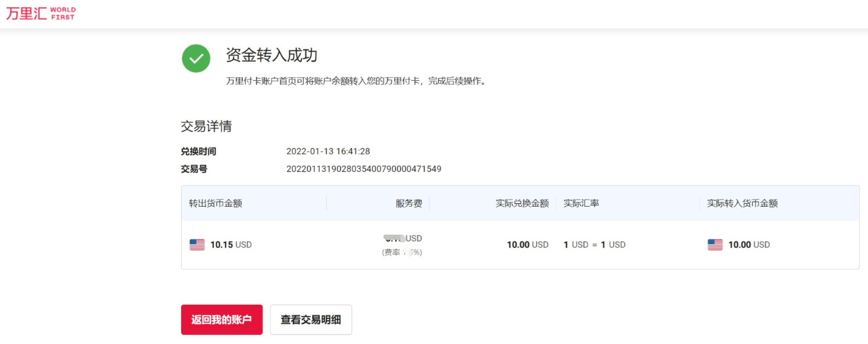This screenshot has width=868, height=344.
Task: Open 查看交易明细 to view transaction details
Action: [311, 320]
